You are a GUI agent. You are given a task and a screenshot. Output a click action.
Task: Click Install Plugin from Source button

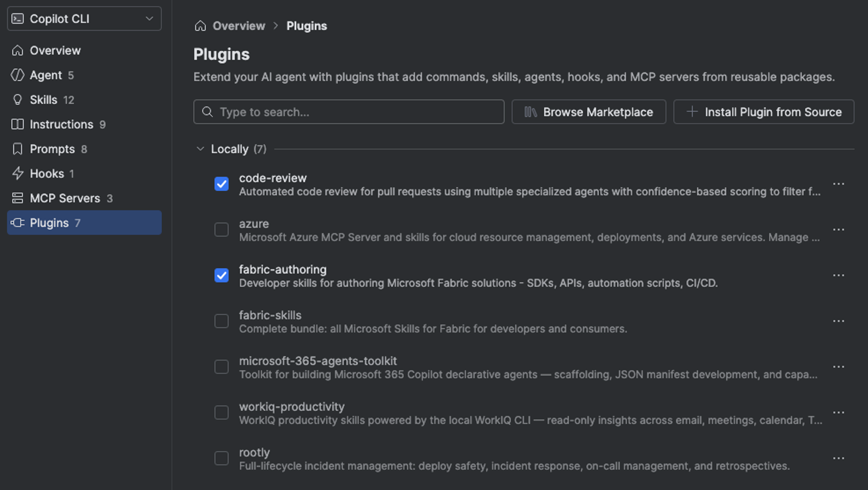coord(764,112)
